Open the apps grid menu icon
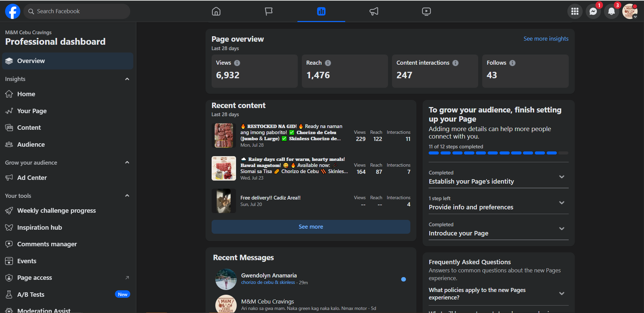 pos(575,12)
